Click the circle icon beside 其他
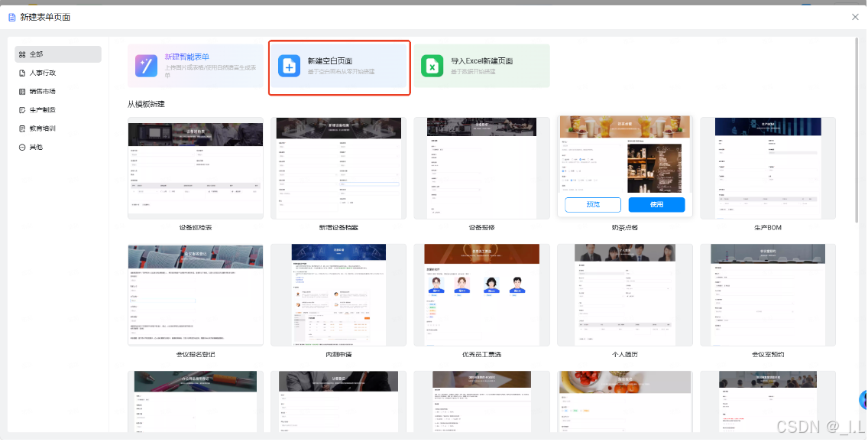Viewport: 868px width, 442px height. pos(22,148)
